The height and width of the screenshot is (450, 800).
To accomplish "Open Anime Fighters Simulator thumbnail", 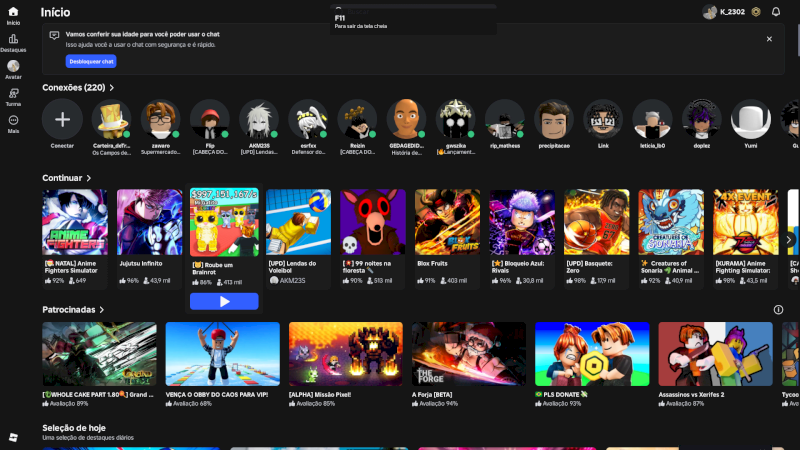I will click(x=75, y=222).
